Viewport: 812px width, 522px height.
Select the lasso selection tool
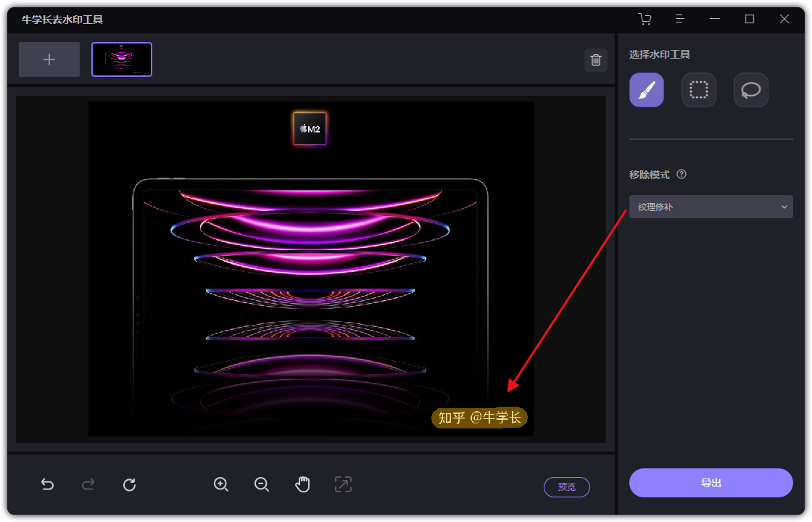coord(751,90)
